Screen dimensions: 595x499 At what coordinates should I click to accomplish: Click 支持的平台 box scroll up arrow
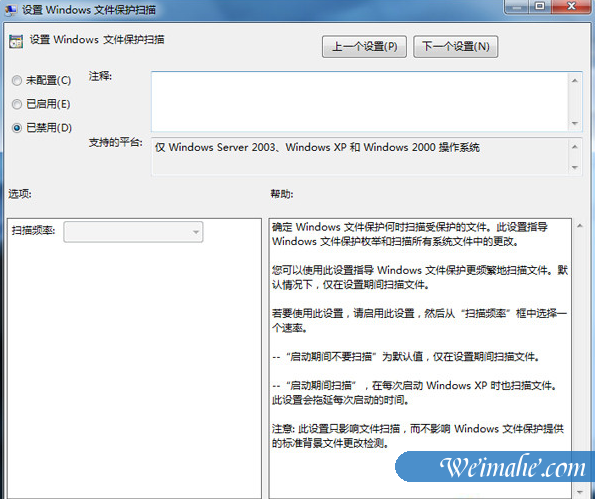(x=575, y=147)
